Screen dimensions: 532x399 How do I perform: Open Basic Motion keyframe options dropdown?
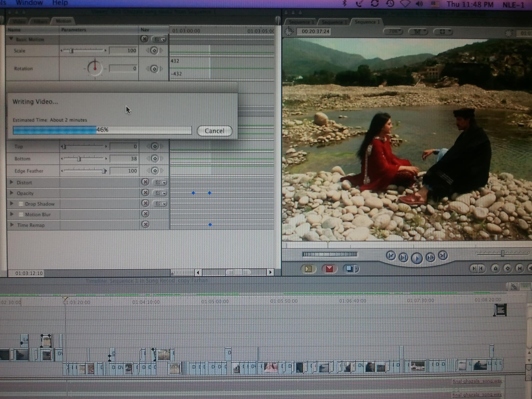point(159,39)
